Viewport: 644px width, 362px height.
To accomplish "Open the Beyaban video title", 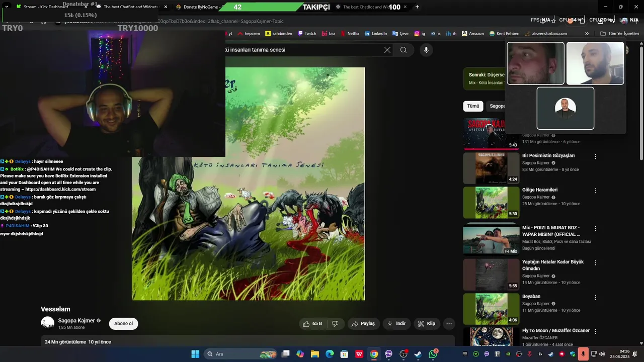I will (531, 297).
